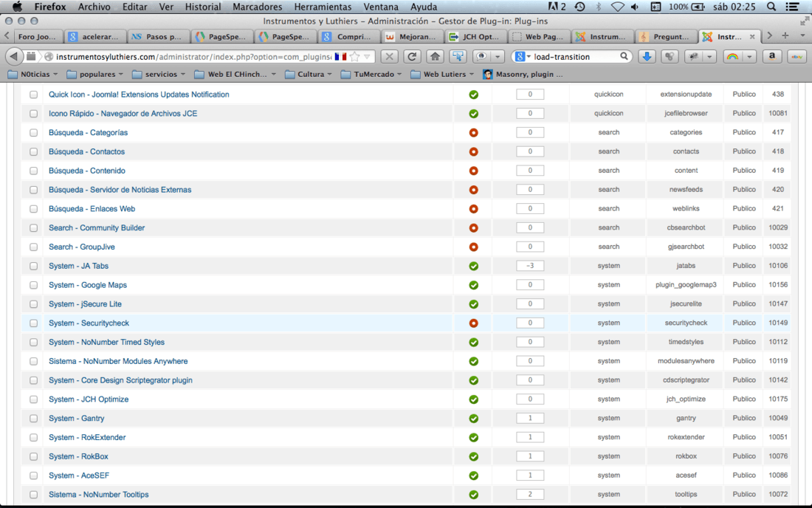The image size is (812, 508).
Task: Disable System - JA Tabs status icon
Action: point(473,266)
